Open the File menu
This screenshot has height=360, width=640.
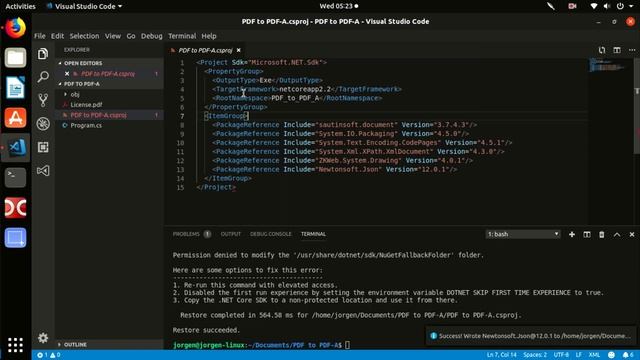coord(40,36)
